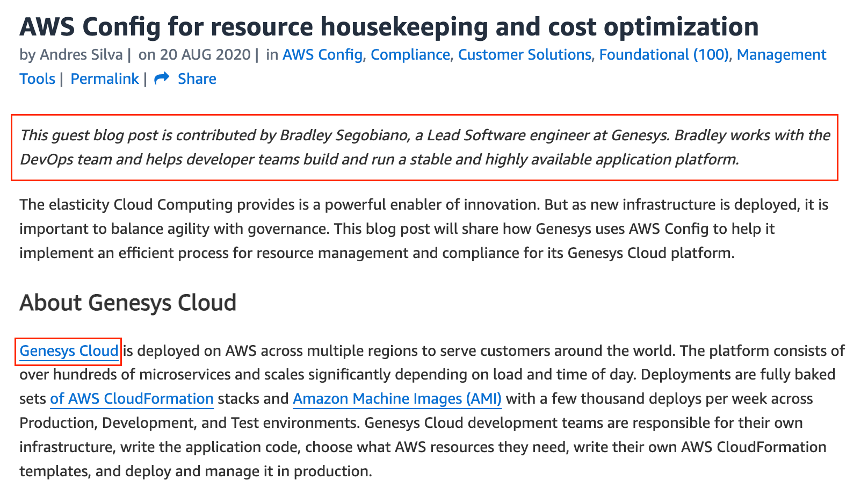Open the AWS Config category link
Screen dimensions: 868x501
[322, 55]
